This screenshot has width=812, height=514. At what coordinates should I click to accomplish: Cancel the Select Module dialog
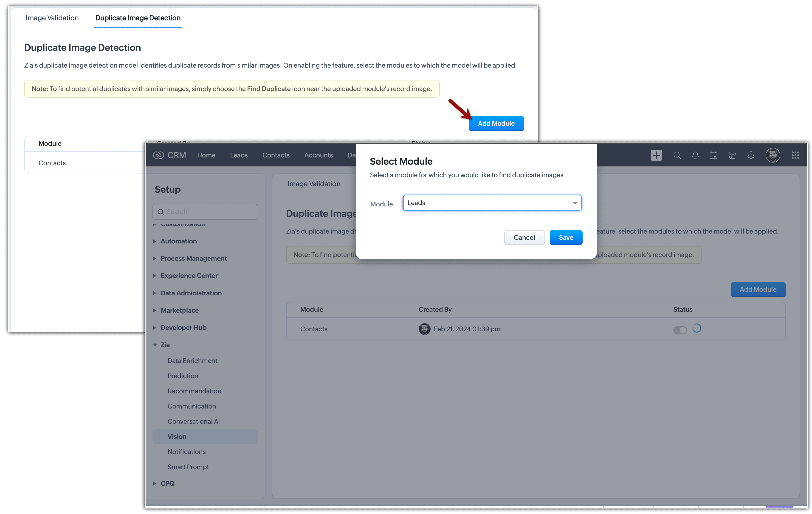click(524, 238)
